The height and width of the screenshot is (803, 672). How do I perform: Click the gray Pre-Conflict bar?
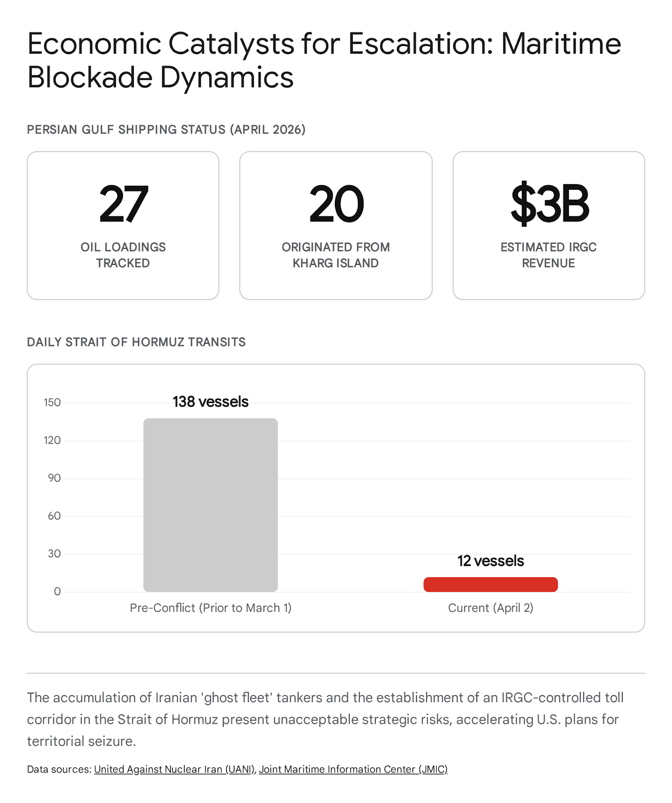click(210, 505)
